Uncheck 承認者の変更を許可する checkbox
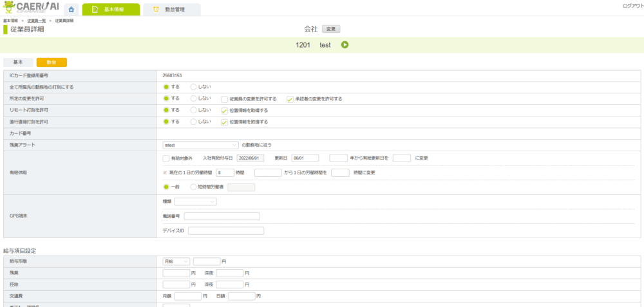The height and width of the screenshot is (307, 644). [290, 99]
